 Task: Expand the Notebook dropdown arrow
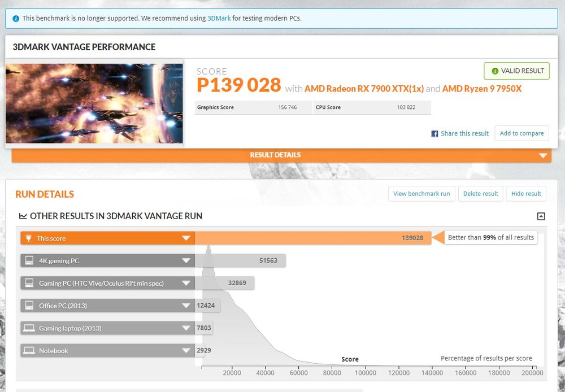tap(185, 351)
